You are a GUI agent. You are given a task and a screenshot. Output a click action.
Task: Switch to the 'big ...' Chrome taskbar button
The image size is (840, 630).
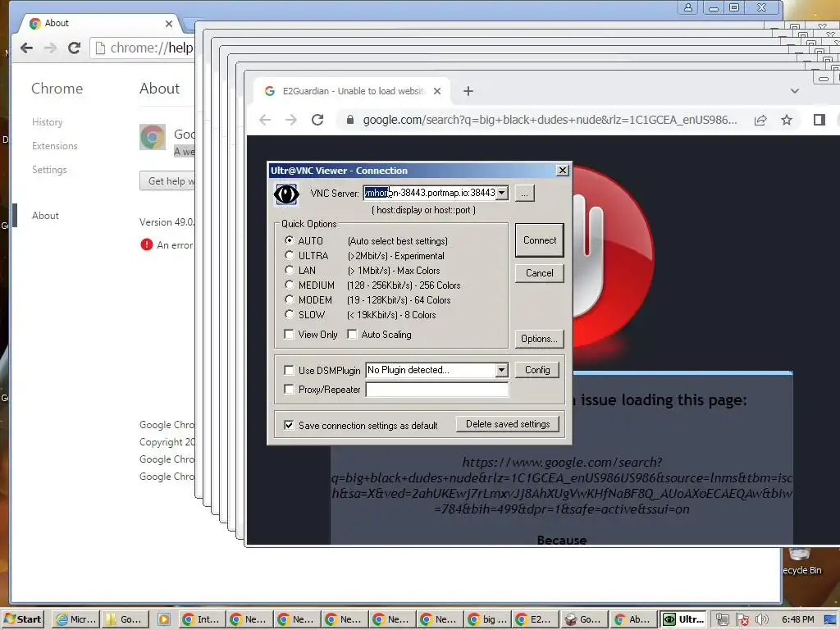tap(487, 619)
